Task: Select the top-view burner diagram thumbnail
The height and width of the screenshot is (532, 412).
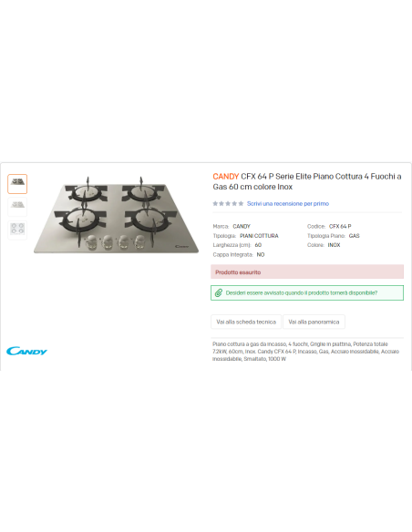Action: [x=17, y=230]
